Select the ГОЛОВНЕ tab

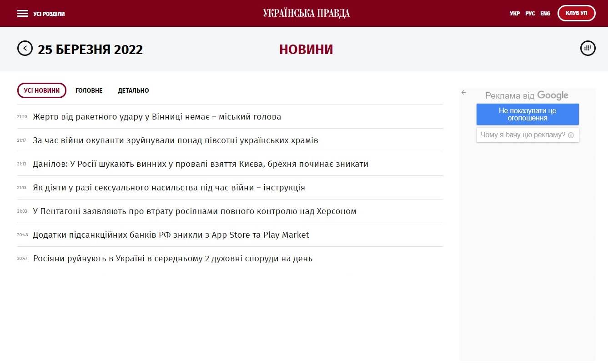(89, 90)
